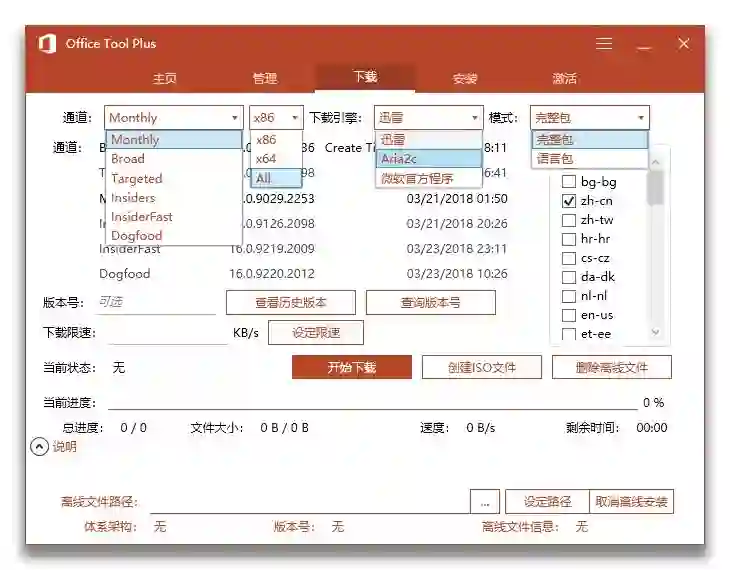Open the hamburger menu icon

point(604,44)
